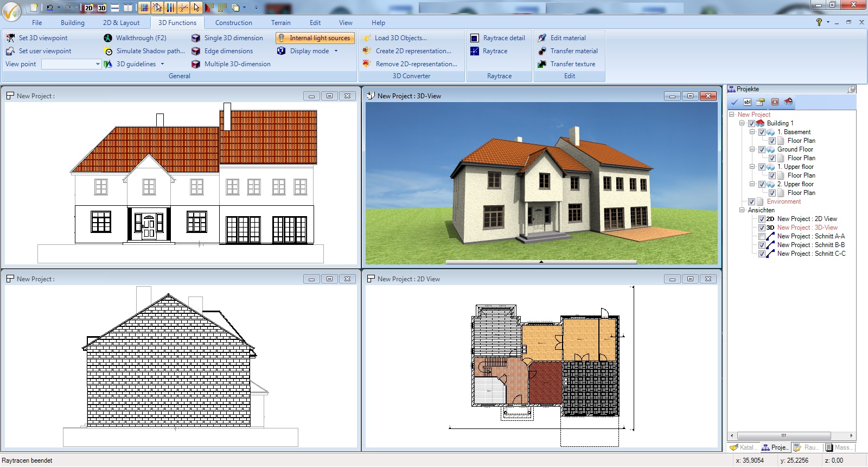The width and height of the screenshot is (868, 467).
Task: Expand the Display mode dropdown
Action: [336, 51]
